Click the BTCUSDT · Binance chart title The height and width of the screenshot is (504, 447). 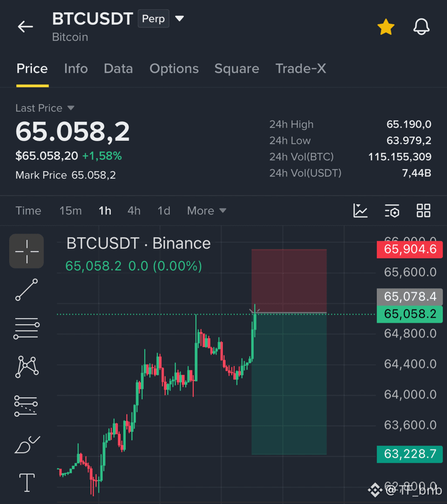click(139, 243)
